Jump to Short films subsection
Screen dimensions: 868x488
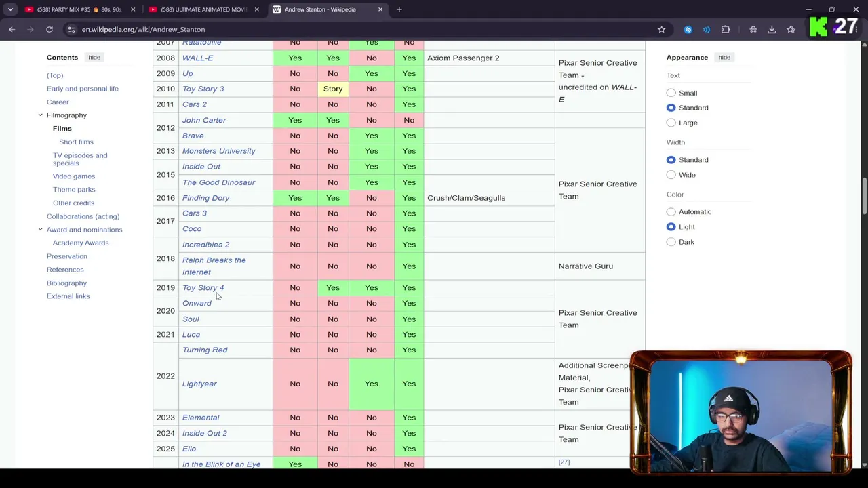76,142
